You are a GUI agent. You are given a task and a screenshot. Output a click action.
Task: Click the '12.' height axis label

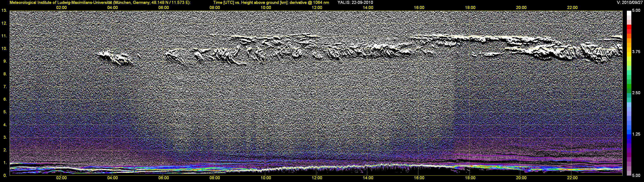point(4,23)
